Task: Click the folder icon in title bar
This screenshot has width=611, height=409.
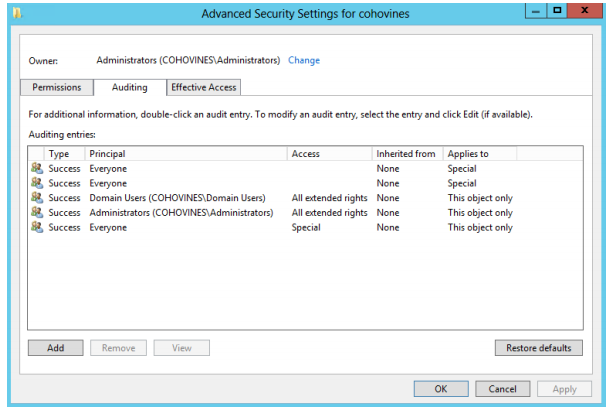Action: [17, 13]
